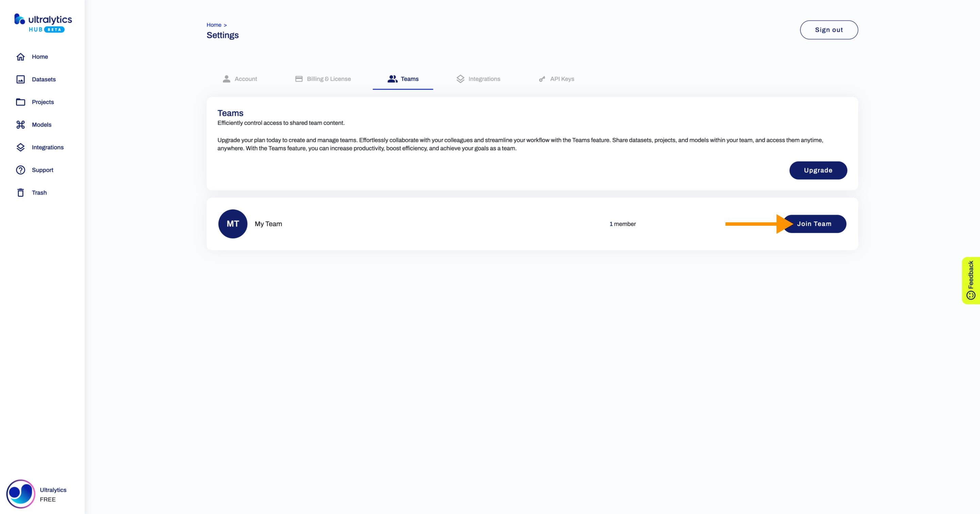Screen dimensions: 980x514
Task: Click the Datasets icon in sidebar
Action: [x=21, y=79]
